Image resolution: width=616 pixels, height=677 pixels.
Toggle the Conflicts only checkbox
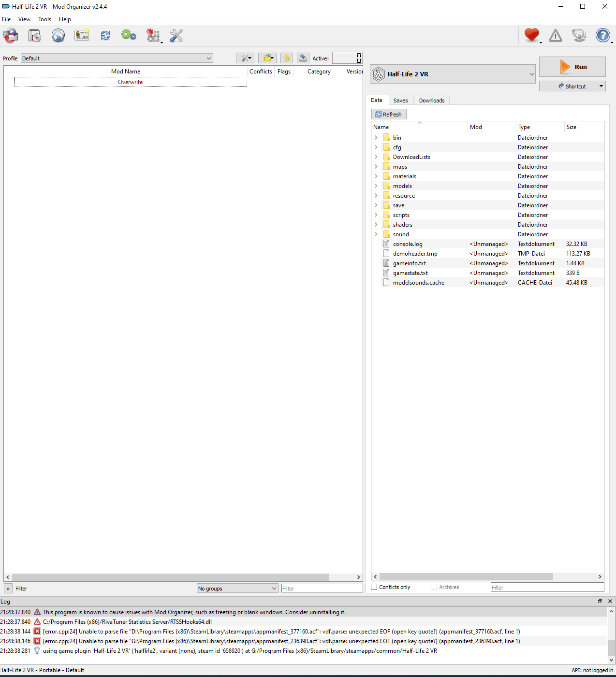pyautogui.click(x=374, y=587)
